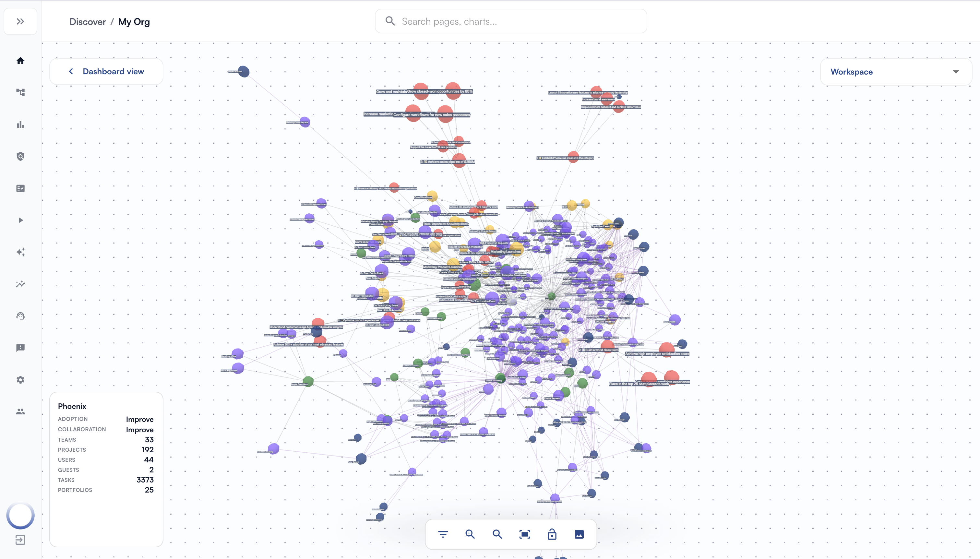
Task: Export graph as image icon
Action: pyautogui.click(x=579, y=534)
